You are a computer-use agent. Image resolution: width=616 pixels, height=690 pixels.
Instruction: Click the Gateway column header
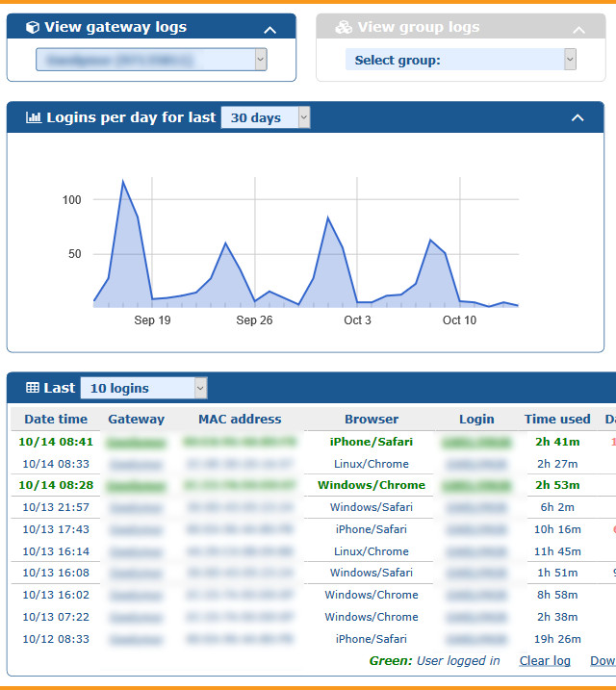pyautogui.click(x=136, y=419)
